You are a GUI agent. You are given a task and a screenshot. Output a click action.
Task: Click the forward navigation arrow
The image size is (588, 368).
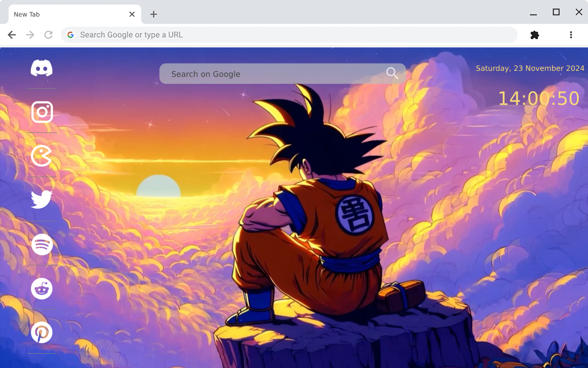pos(30,34)
